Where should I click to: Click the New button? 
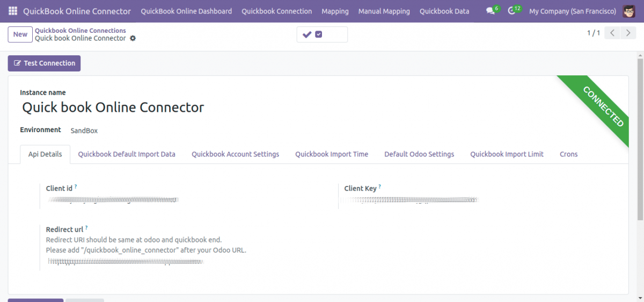[20, 34]
